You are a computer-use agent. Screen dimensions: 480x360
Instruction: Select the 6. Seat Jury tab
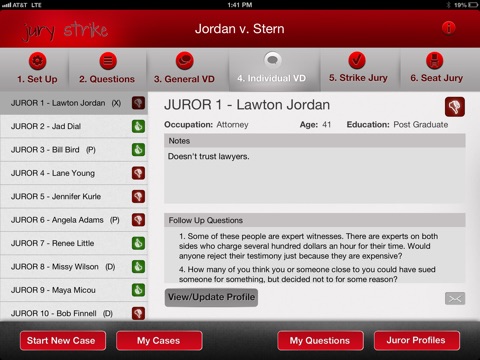[x=436, y=69]
